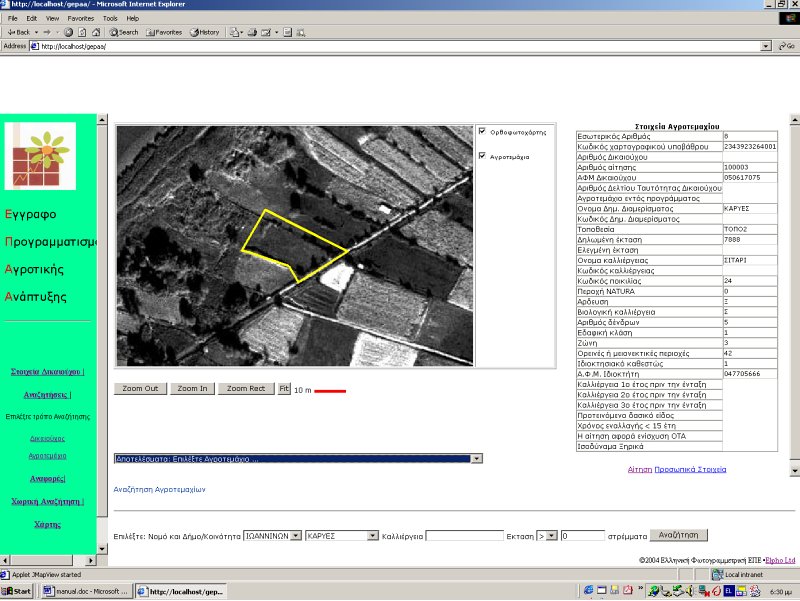Click the Προσωπικά Στοιχεία link

[x=690, y=469]
